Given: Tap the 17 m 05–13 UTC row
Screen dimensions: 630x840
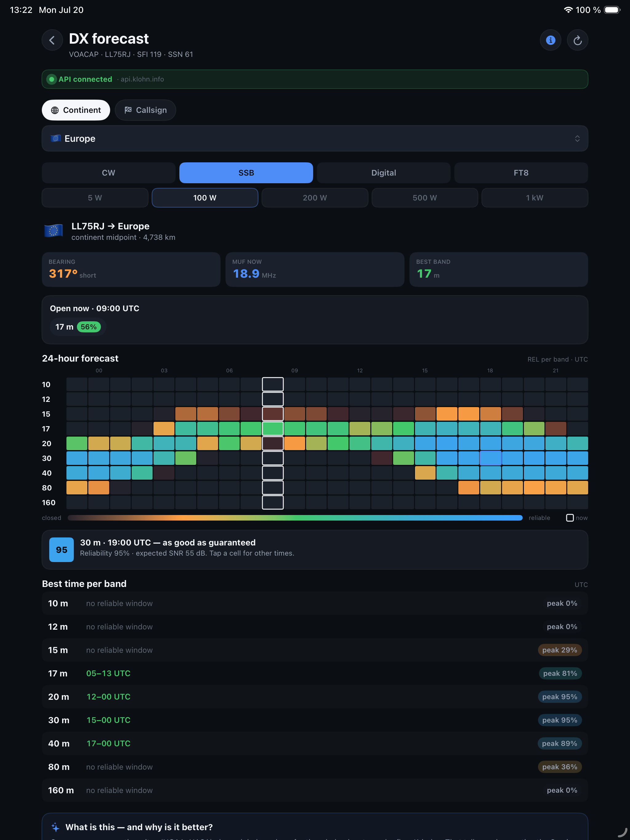Looking at the screenshot, I should [x=315, y=673].
